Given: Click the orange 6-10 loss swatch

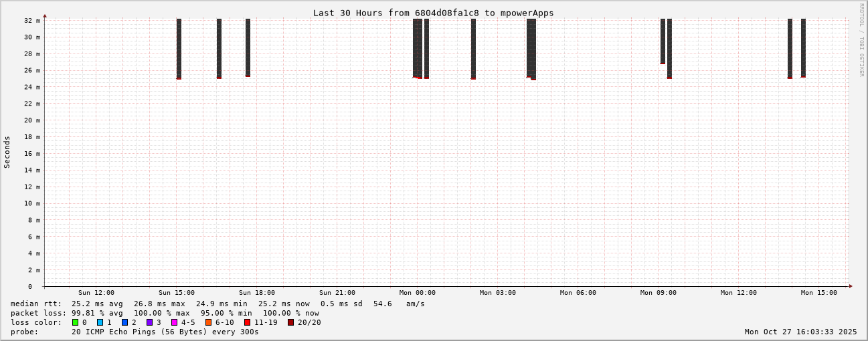Looking at the screenshot, I should [x=209, y=322].
